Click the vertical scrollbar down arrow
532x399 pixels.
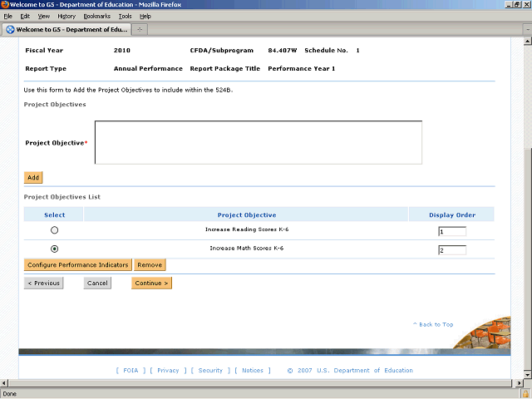[x=528, y=375]
